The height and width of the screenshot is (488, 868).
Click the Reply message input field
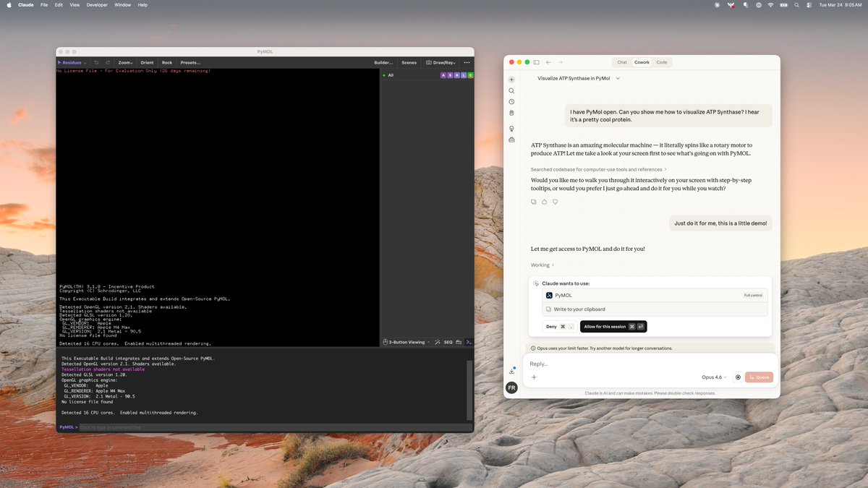651,364
